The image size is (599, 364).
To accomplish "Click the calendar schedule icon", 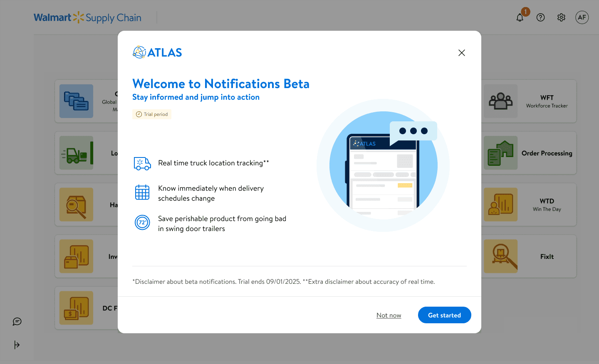I will [142, 192].
